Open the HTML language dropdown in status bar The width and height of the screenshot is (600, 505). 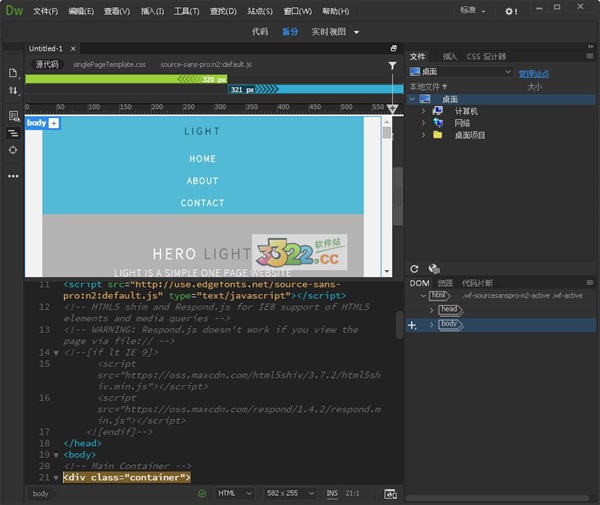(x=233, y=493)
